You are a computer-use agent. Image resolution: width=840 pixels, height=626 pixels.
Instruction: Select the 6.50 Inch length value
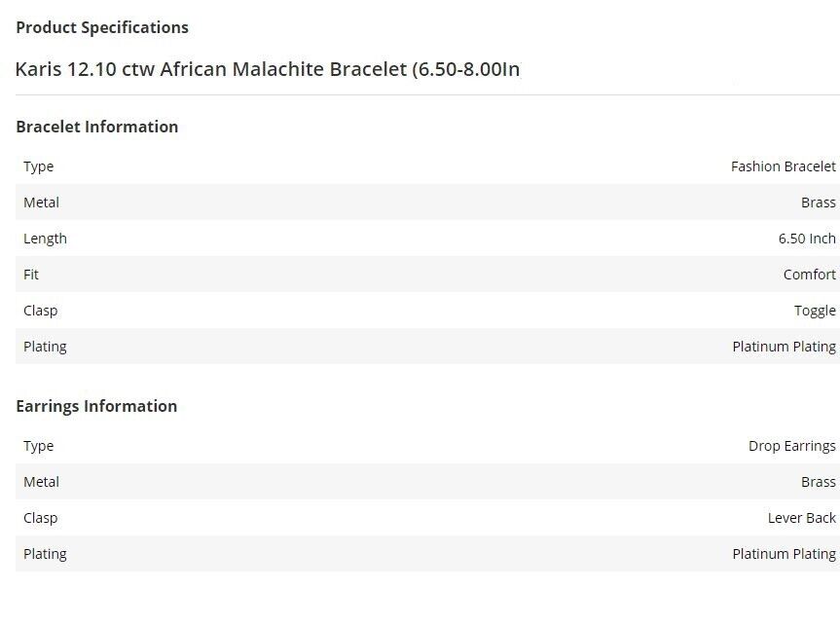click(806, 239)
